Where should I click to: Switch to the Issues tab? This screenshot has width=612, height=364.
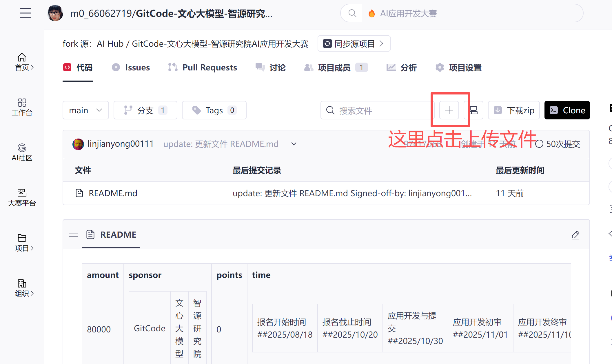(131, 68)
